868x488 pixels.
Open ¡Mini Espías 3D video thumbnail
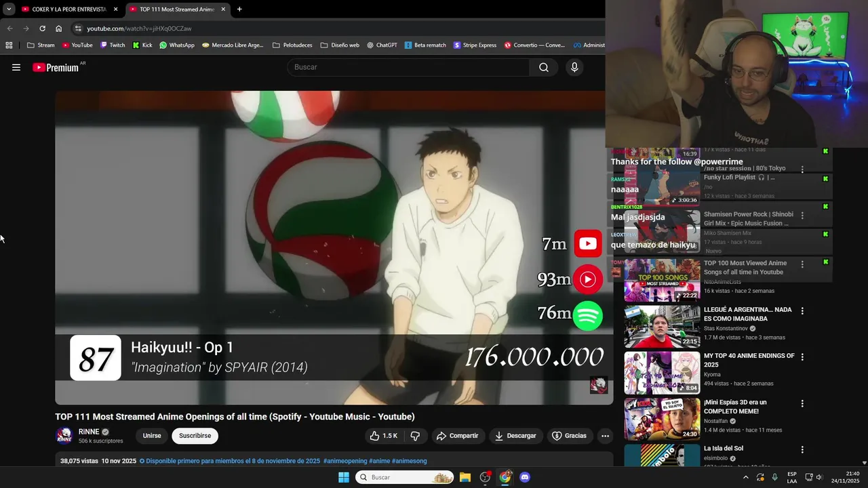(x=662, y=418)
